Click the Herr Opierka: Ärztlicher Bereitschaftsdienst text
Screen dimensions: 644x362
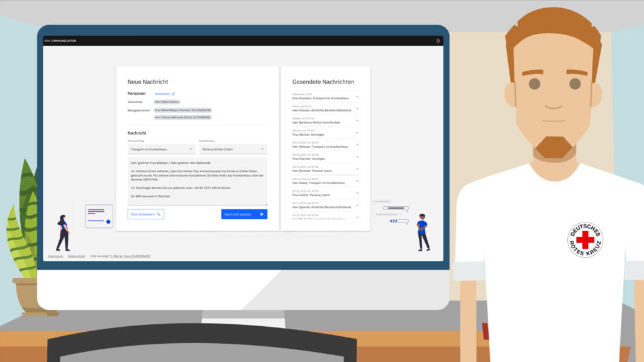pos(321,207)
